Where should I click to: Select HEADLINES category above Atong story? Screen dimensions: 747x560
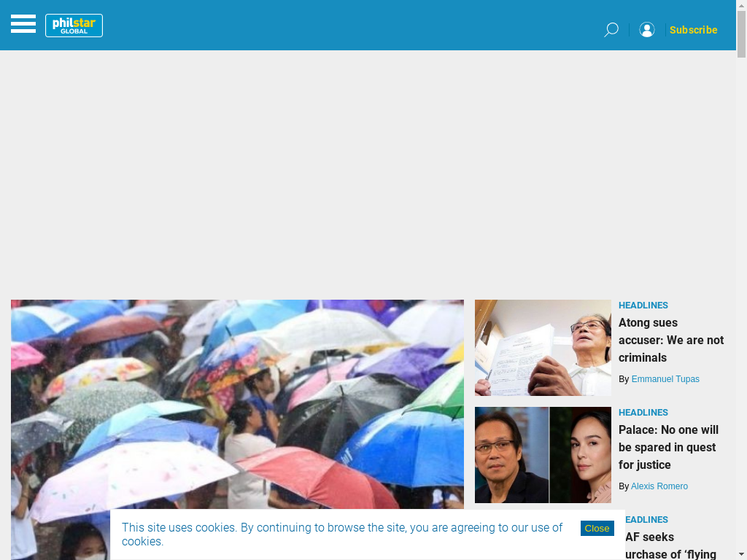(643, 306)
